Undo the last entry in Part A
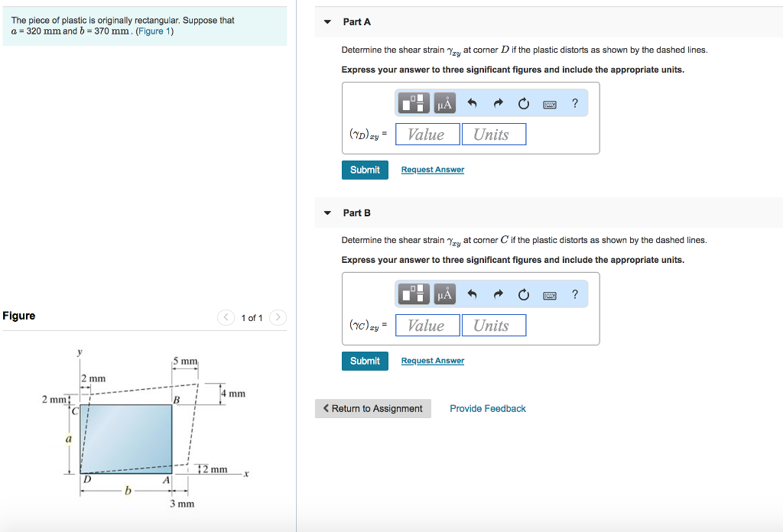 [472, 103]
